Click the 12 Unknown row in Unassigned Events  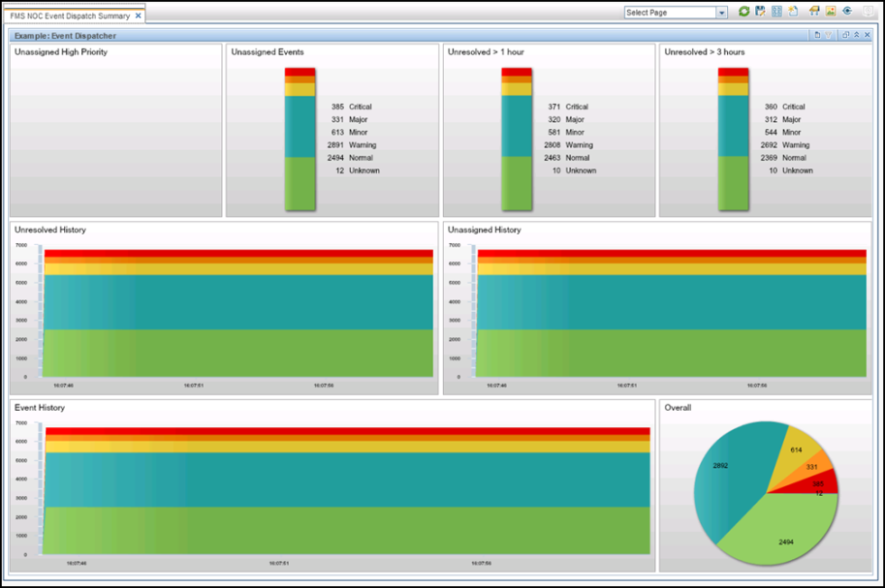click(358, 170)
